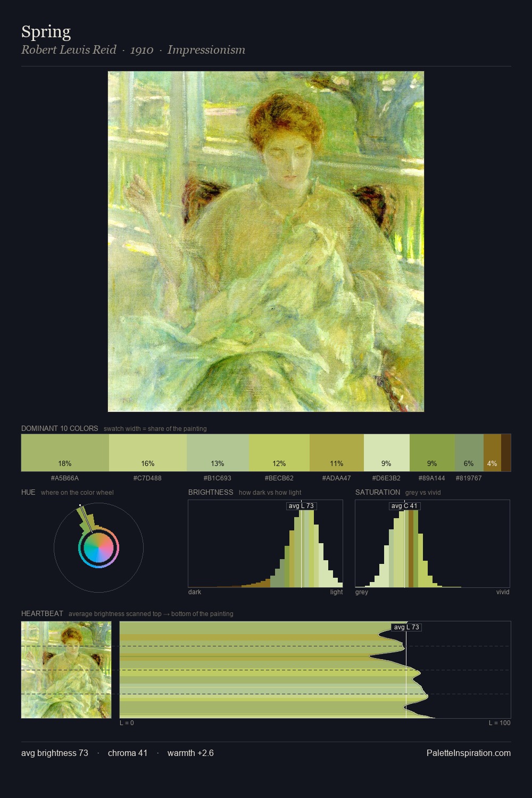This screenshot has width=532, height=798.
Task: Click the 'HEARTBEAT' section heading
Action: [42, 613]
